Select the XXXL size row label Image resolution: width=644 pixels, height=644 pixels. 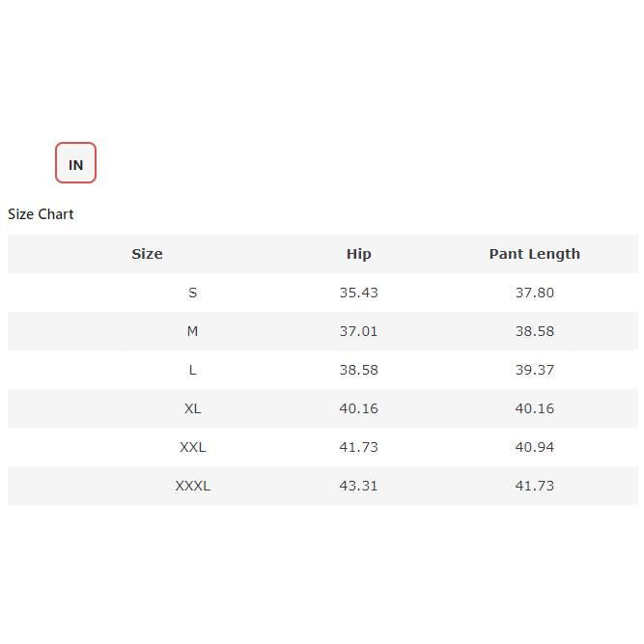coord(192,486)
